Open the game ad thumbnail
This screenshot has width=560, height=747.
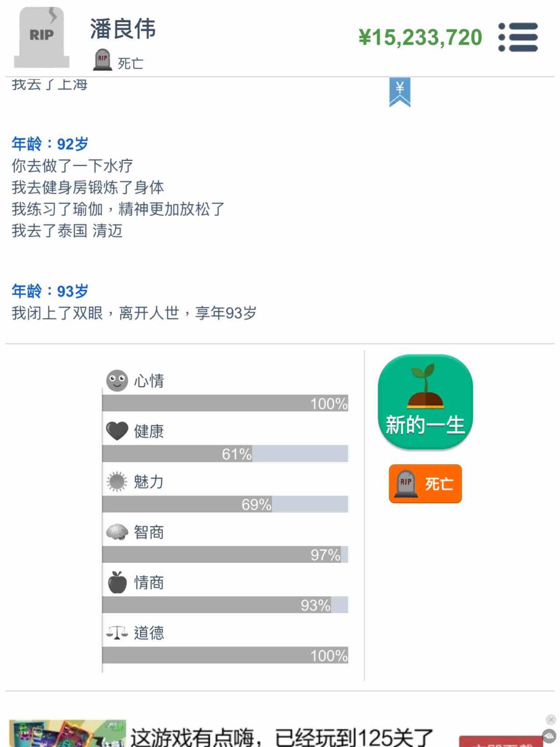click(x=67, y=733)
